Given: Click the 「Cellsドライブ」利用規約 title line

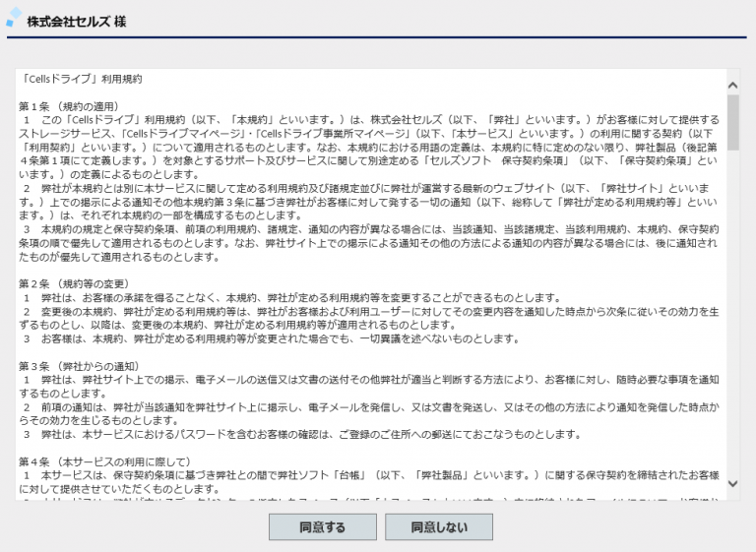Looking at the screenshot, I should (81, 79).
